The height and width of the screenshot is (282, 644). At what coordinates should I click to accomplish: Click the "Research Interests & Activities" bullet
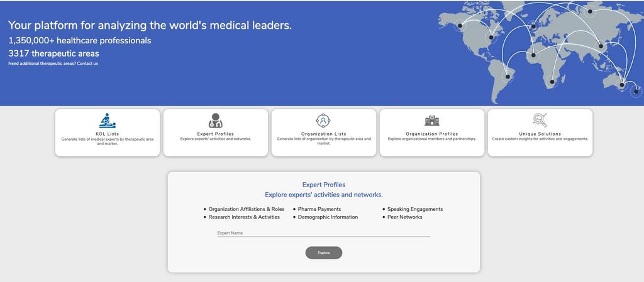[x=244, y=217]
